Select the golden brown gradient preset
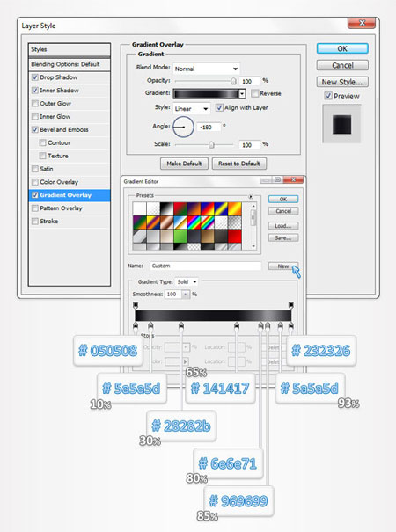The image size is (396, 532). 207,237
